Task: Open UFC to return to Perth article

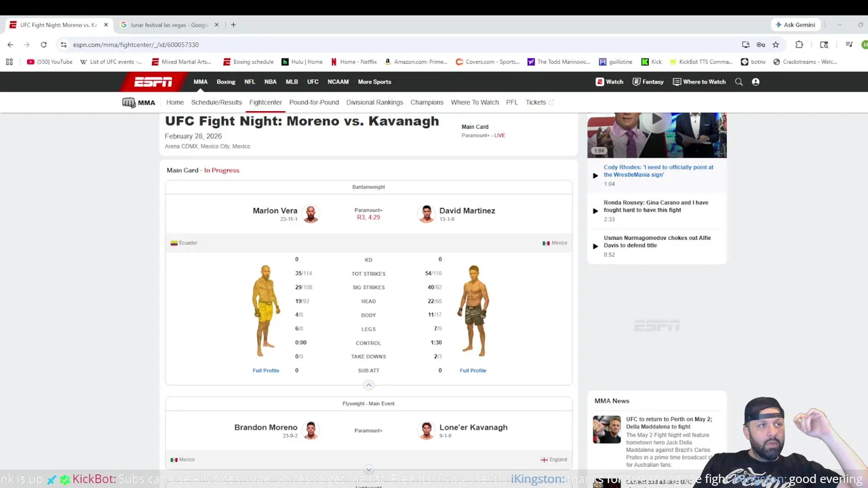Action: (669, 423)
